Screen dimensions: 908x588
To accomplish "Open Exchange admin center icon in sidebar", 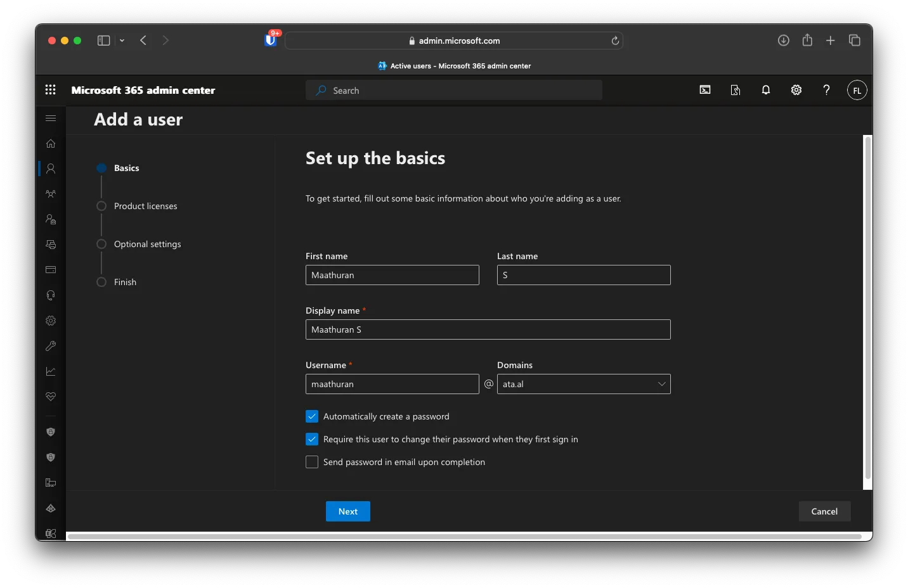I will coord(51,534).
